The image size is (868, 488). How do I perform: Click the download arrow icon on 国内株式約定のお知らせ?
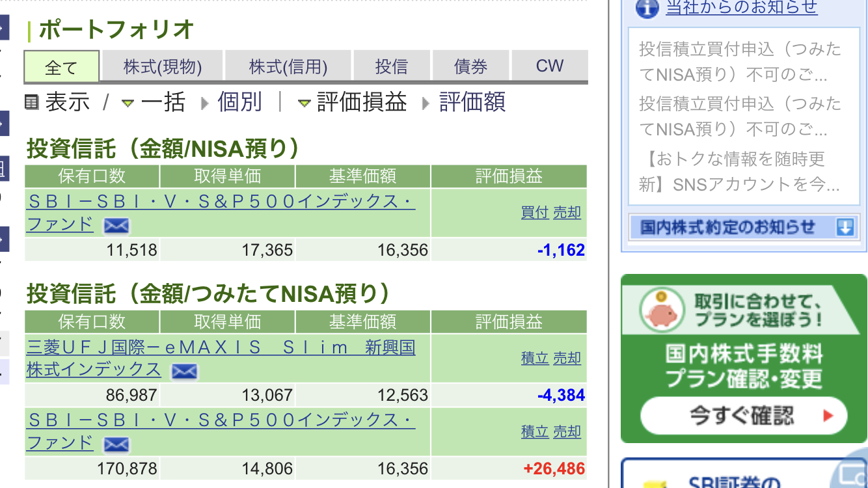(x=845, y=227)
